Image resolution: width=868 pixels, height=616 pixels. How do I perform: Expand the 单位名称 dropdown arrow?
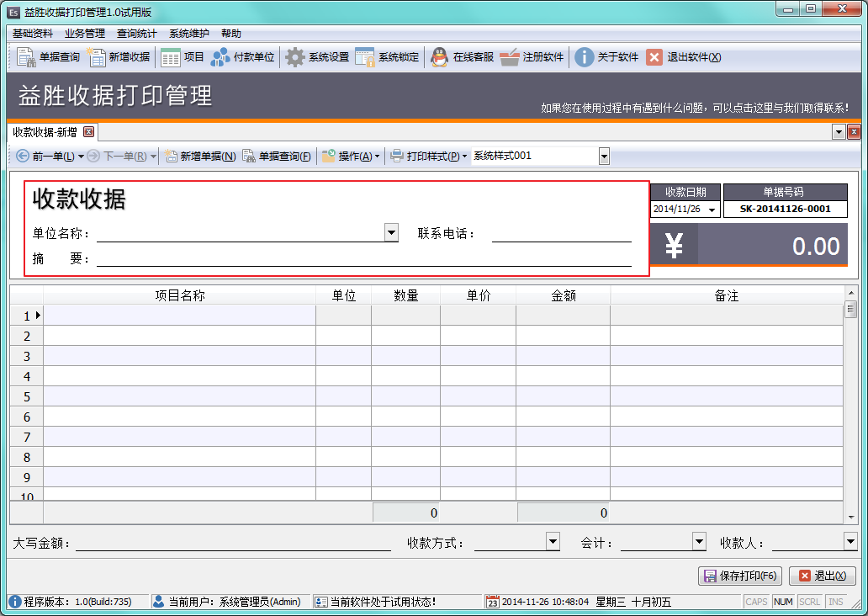point(391,232)
